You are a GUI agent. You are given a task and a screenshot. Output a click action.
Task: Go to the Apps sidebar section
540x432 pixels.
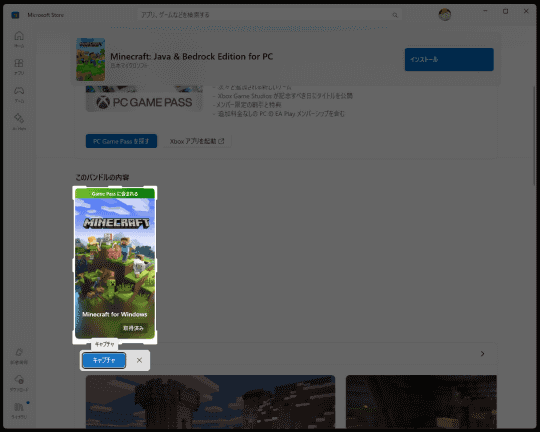pos(19,66)
